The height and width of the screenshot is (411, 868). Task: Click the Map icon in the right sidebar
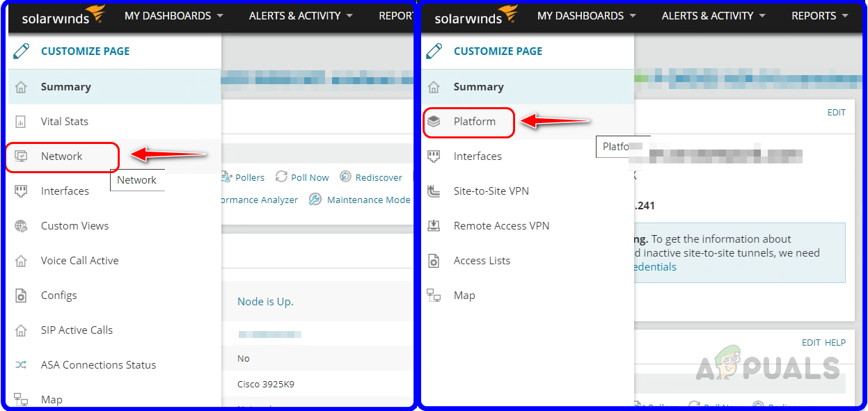coord(434,296)
